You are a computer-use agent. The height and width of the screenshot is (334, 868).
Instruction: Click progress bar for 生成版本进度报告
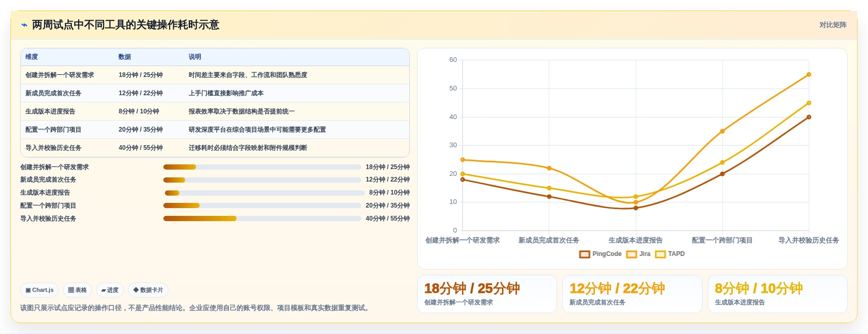[x=265, y=193]
